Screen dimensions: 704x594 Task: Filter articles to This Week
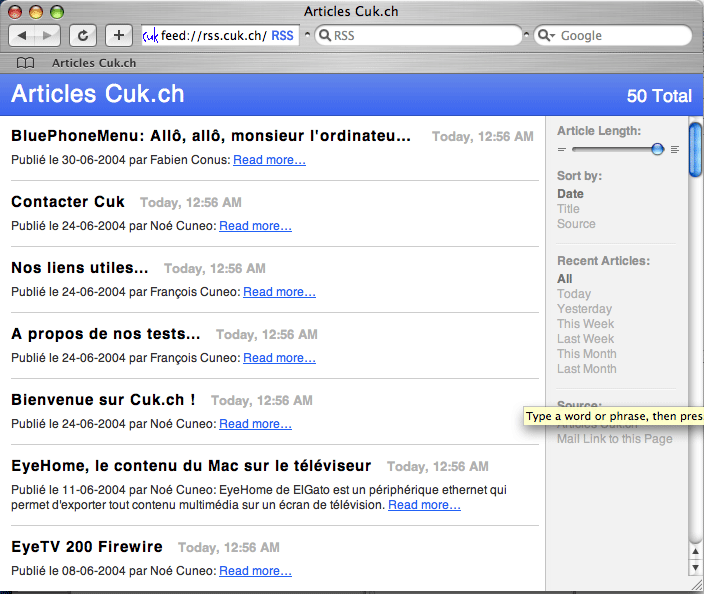click(x=585, y=324)
